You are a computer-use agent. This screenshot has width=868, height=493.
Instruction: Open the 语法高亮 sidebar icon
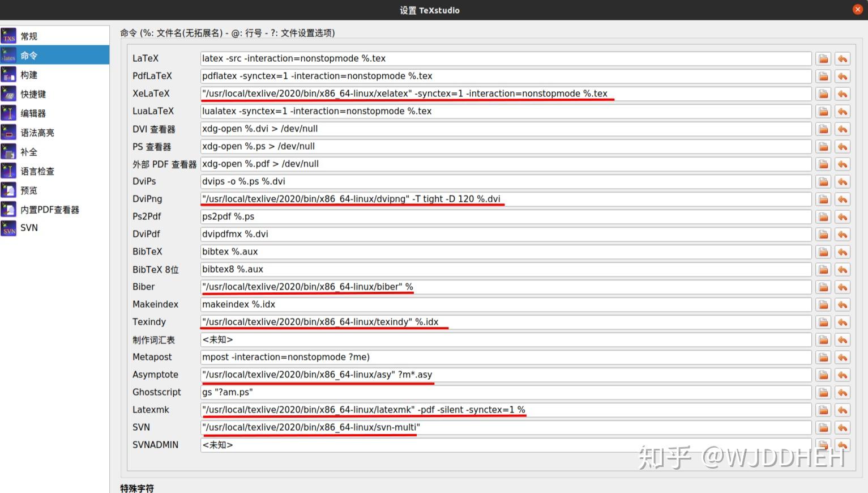point(8,133)
